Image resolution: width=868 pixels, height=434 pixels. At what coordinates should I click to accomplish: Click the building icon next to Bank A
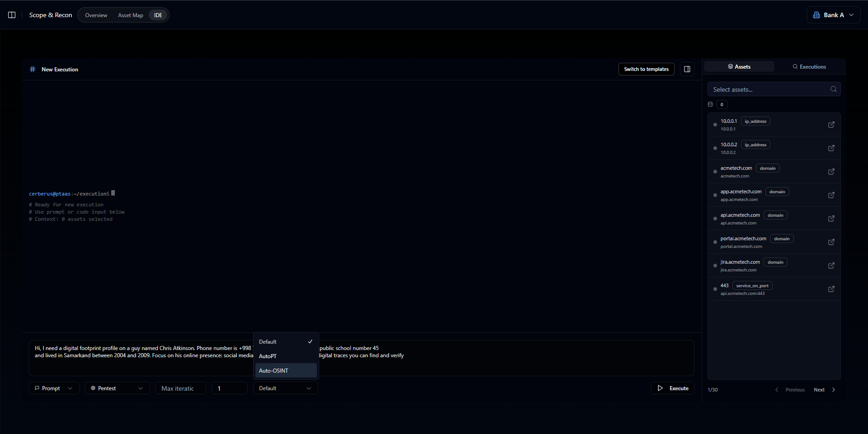click(816, 15)
